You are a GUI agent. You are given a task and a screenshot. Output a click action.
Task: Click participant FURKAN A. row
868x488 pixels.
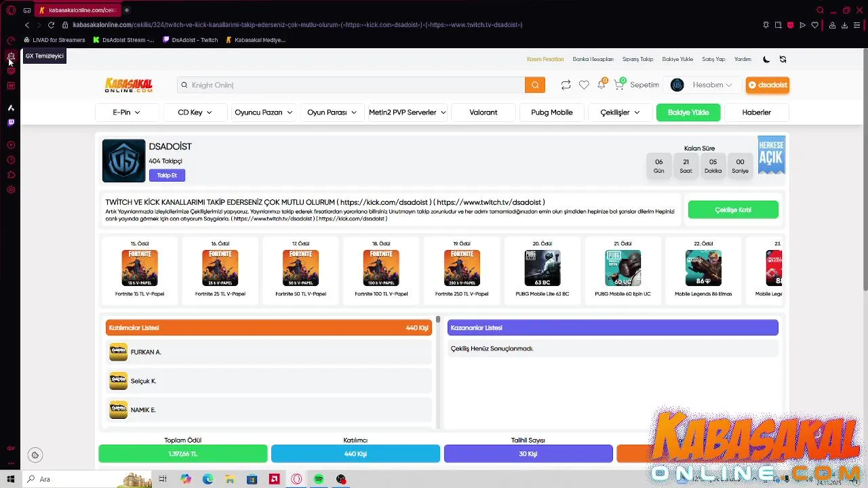(x=269, y=352)
